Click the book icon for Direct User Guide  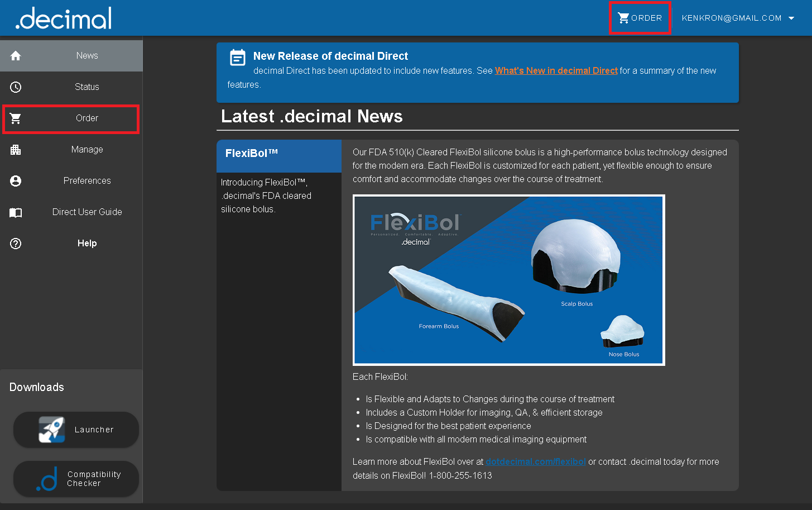pyautogui.click(x=16, y=212)
